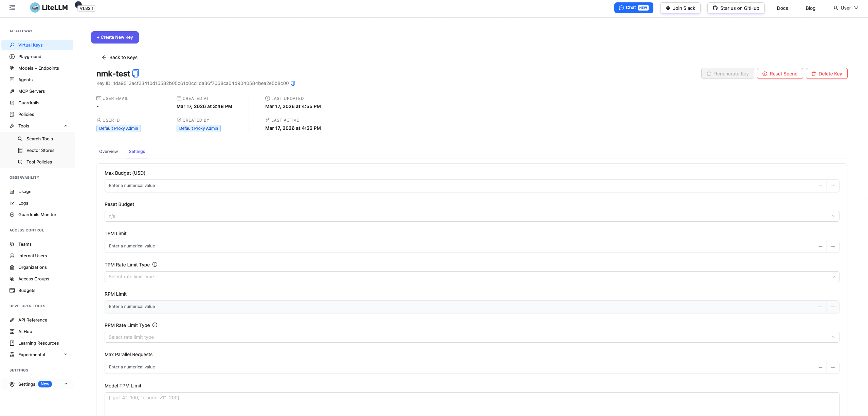Click the RPM Rate Limit Type info icon
The image size is (868, 416).
point(155,325)
